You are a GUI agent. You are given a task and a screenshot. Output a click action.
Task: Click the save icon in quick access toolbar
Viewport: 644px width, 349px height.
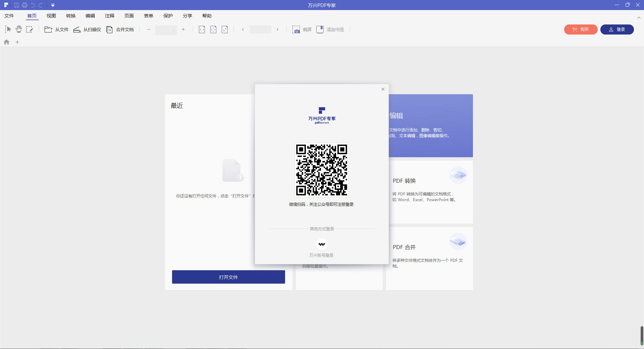coord(17,5)
